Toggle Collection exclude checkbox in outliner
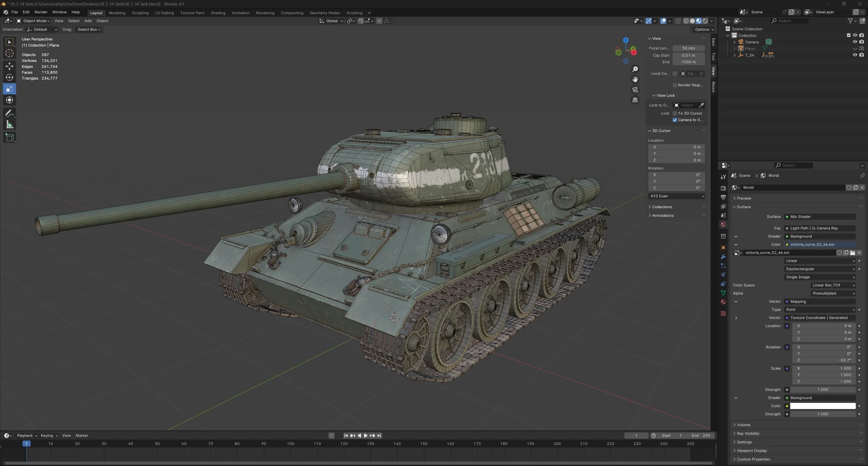The image size is (868, 466). [849, 35]
